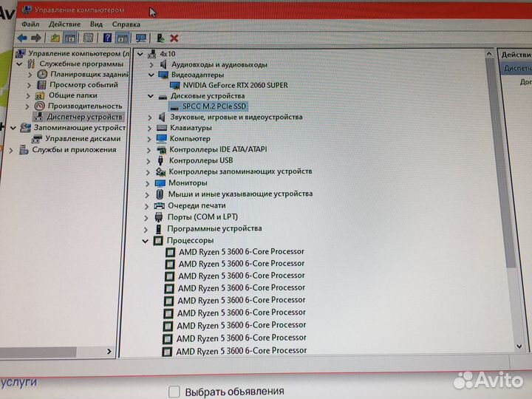The width and height of the screenshot is (532, 399).
Task: Open the Действие menu
Action: tap(64, 24)
